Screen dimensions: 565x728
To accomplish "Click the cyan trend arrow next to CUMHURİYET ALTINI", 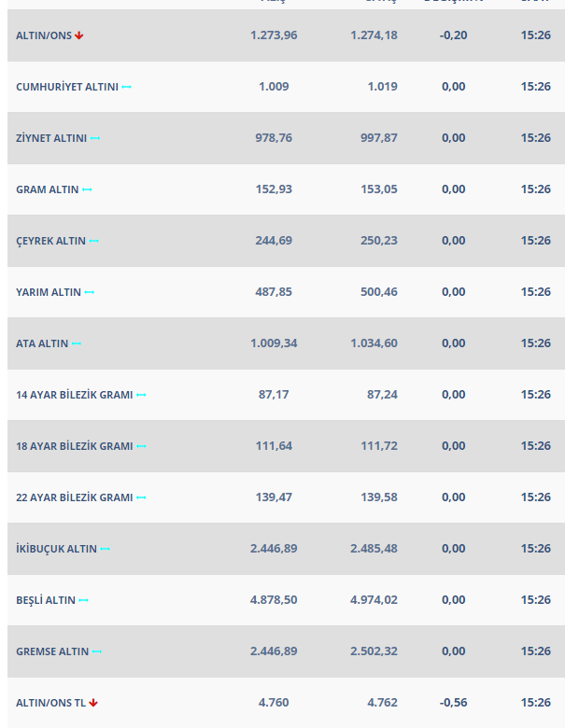I will (x=126, y=87).
